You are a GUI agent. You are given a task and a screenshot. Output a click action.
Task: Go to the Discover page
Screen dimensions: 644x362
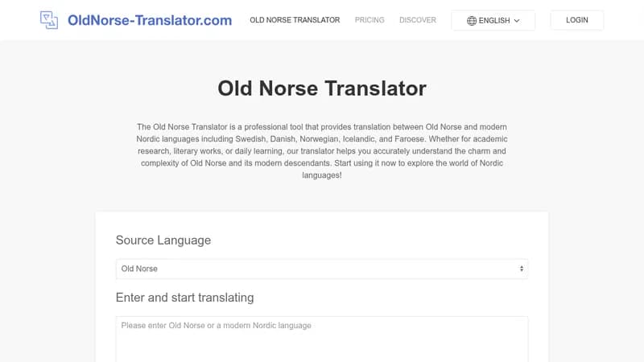tap(418, 20)
